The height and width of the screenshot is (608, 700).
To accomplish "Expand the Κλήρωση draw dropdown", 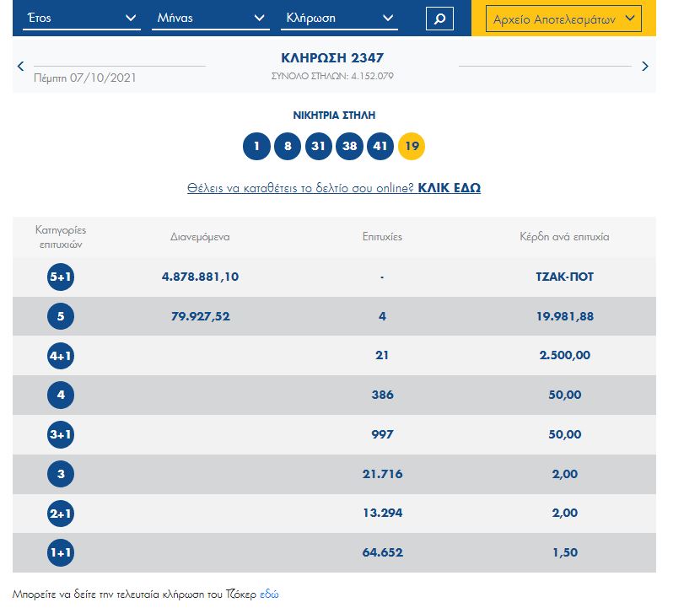I will pyautogui.click(x=339, y=18).
